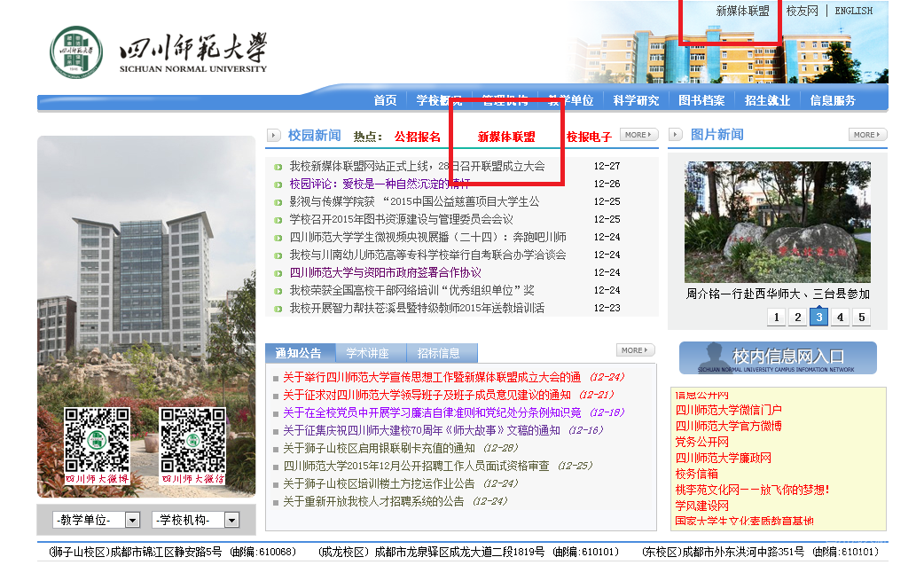
Task: Click the Sichuan Normal University logo emblem
Action: tap(76, 51)
